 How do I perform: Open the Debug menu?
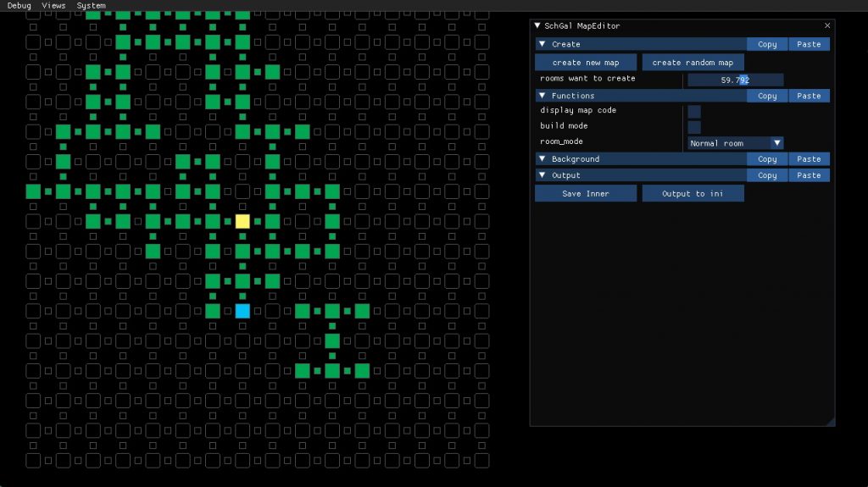pyautogui.click(x=19, y=6)
